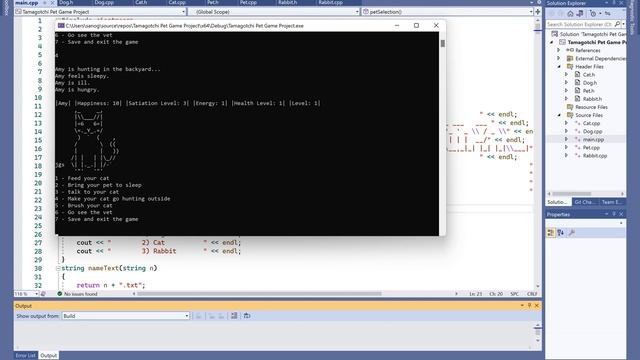Viewport: 640px width, 360px height.
Task: Click Alphabetical sort icon in Properties panel
Action: click(x=561, y=233)
